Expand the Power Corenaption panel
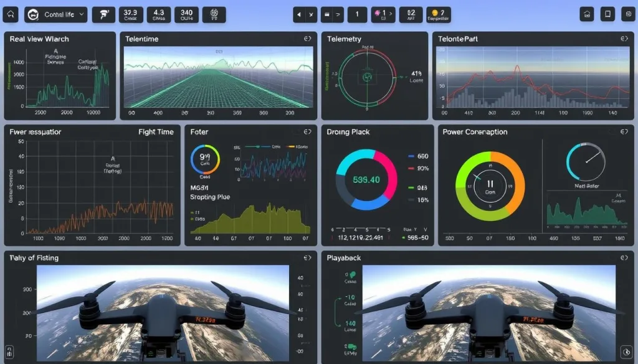 pyautogui.click(x=624, y=132)
